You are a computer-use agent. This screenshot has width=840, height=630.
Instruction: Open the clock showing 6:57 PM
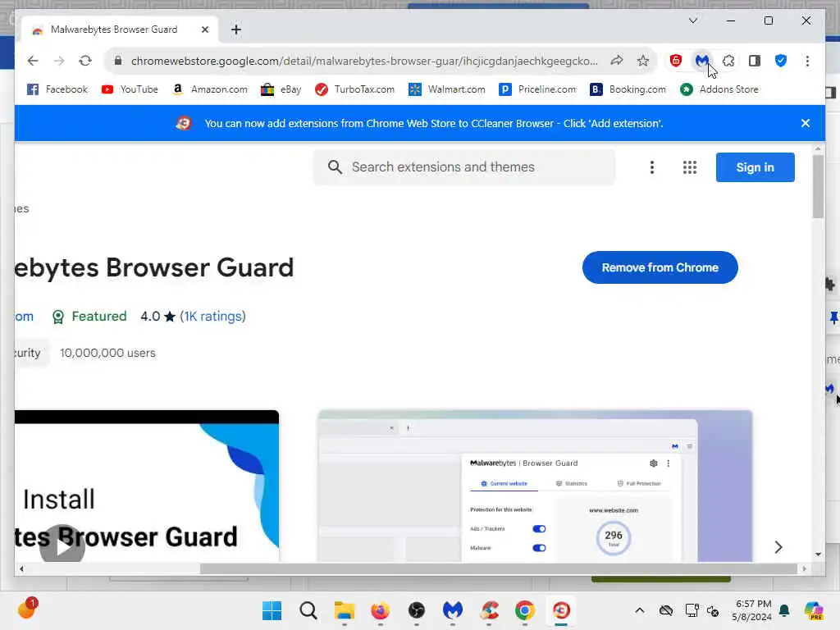[751, 610]
